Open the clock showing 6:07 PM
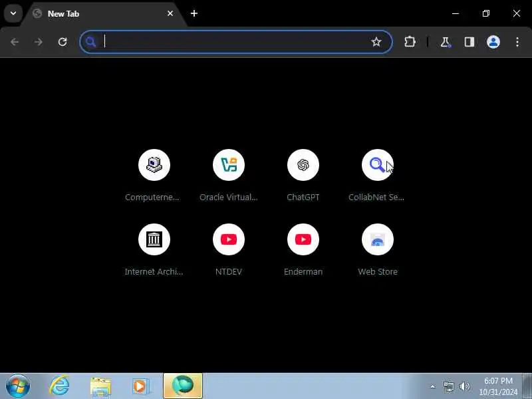Image resolution: width=532 pixels, height=399 pixels. (x=498, y=386)
